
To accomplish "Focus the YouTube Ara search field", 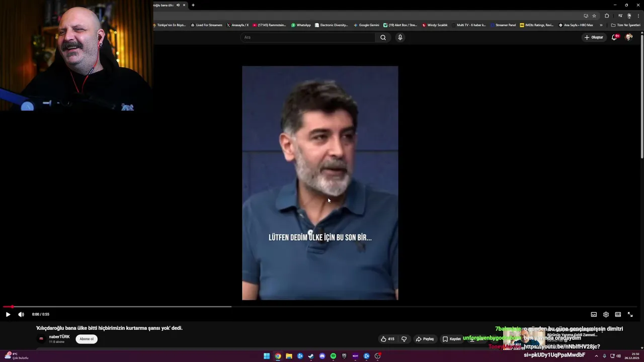I will (308, 37).
